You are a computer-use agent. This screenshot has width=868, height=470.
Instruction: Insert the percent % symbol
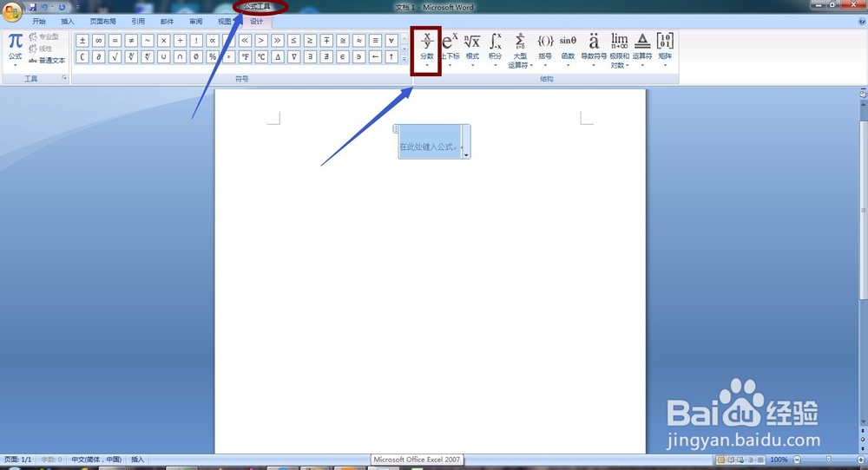pos(213,56)
